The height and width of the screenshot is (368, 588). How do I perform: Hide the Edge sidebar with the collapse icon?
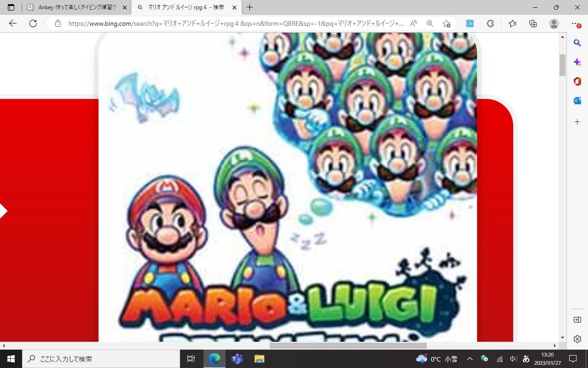(577, 320)
